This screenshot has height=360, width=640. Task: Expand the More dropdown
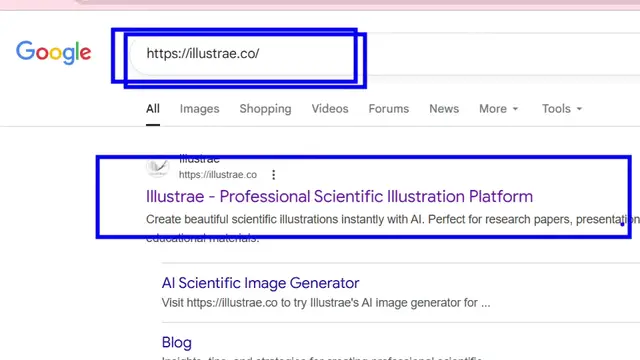(x=498, y=109)
